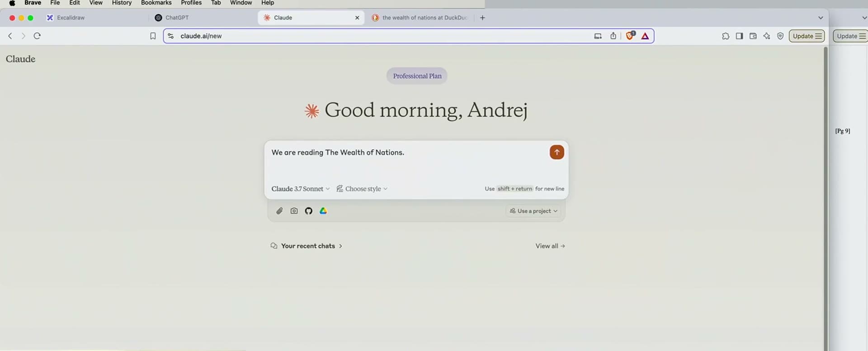This screenshot has width=868, height=351.
Task: Click the Update button in the front Brave window
Action: (807, 36)
